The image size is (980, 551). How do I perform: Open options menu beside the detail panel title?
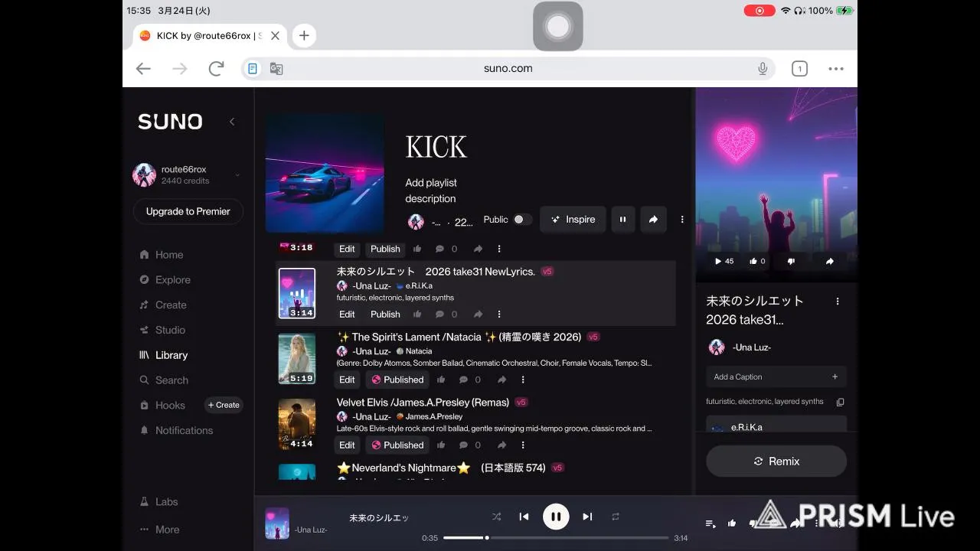coord(838,302)
